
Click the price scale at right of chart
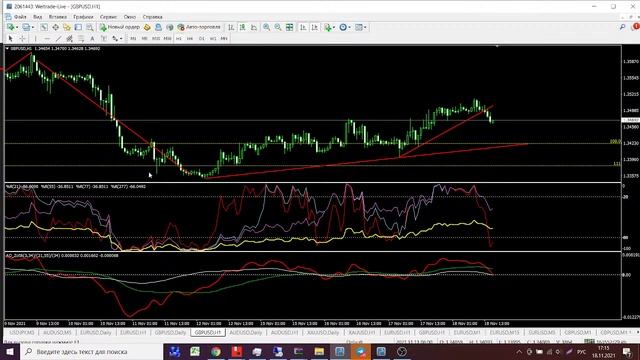click(630, 182)
